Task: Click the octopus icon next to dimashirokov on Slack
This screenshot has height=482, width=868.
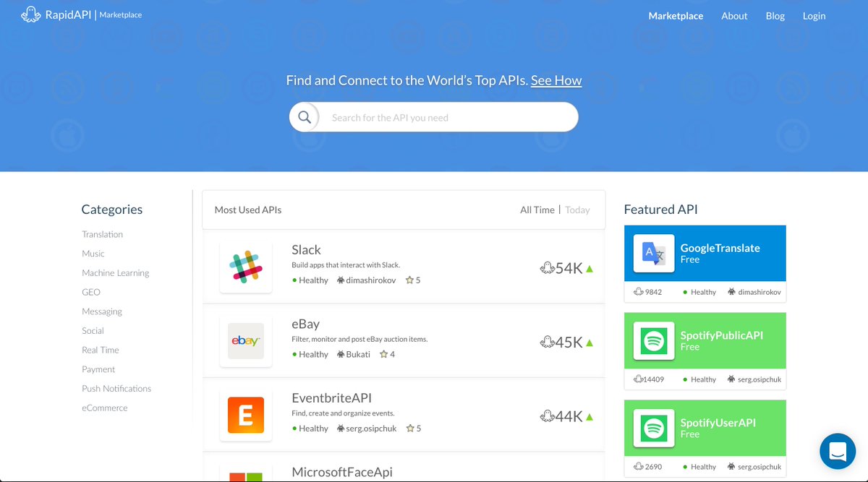Action: [x=340, y=280]
